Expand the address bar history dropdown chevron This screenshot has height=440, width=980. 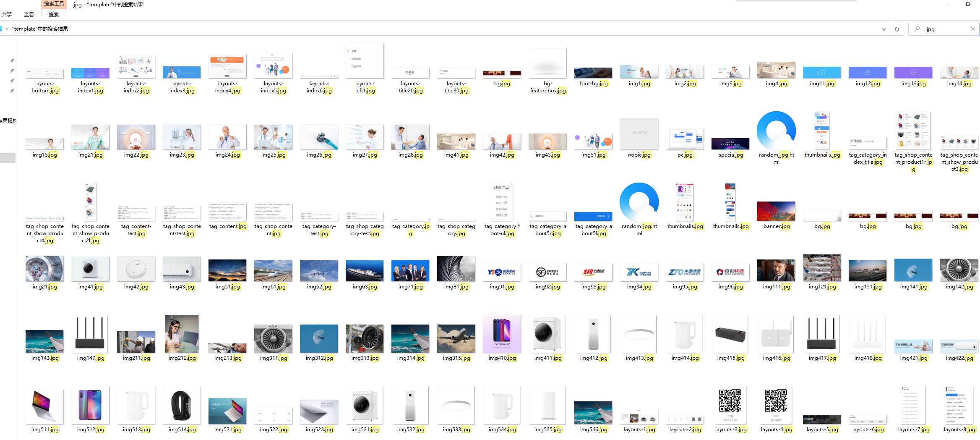(884, 29)
